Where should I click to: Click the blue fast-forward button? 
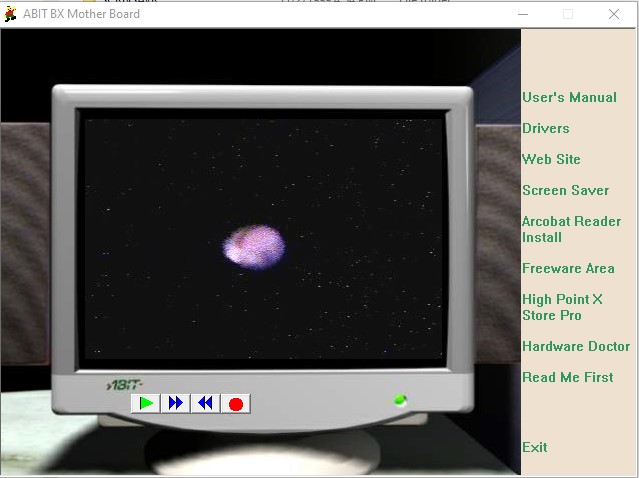coord(176,403)
